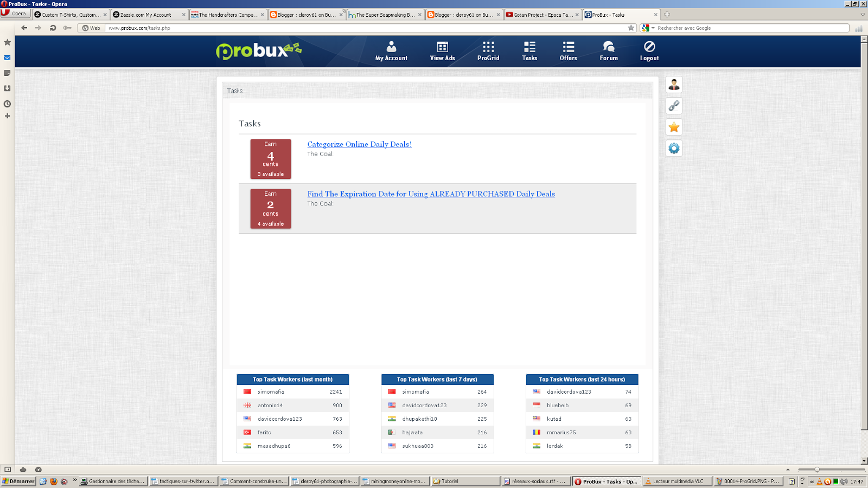Click the wand password key icon
The height and width of the screenshot is (488, 868).
click(67, 28)
